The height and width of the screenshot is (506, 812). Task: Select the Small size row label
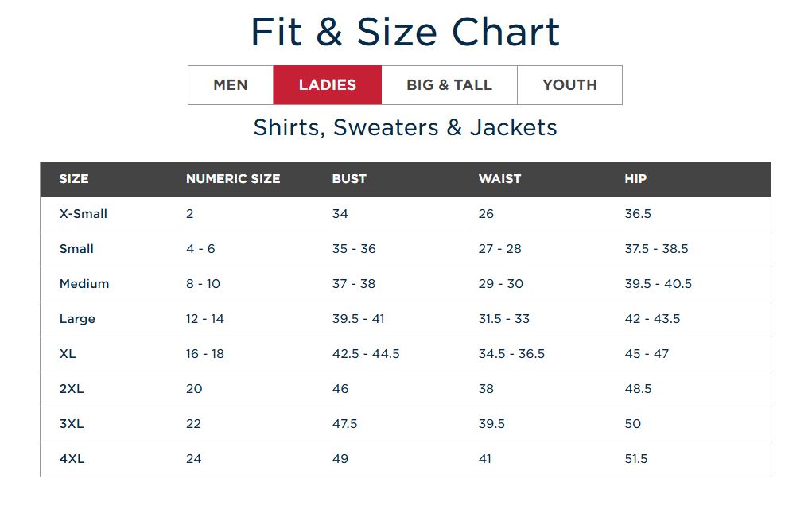coord(76,249)
